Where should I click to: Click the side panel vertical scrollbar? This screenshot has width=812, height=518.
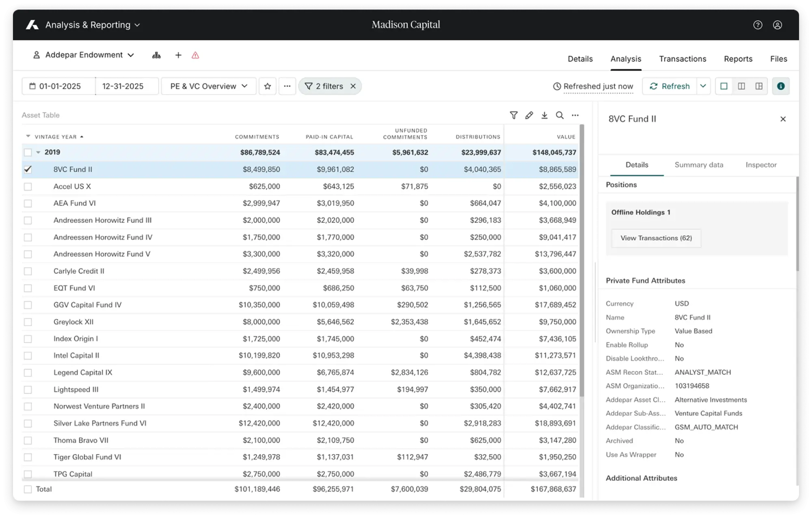pyautogui.click(x=797, y=223)
